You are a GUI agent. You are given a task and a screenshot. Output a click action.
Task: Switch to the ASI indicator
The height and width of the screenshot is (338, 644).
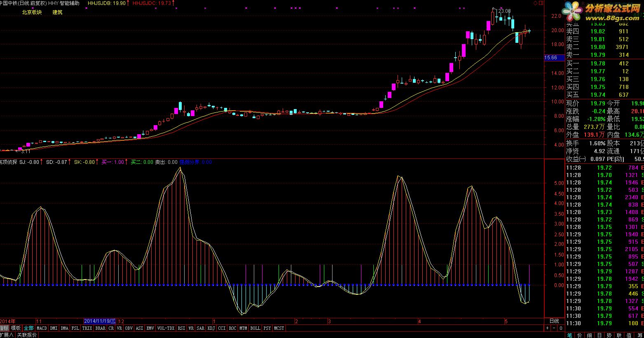point(140,328)
